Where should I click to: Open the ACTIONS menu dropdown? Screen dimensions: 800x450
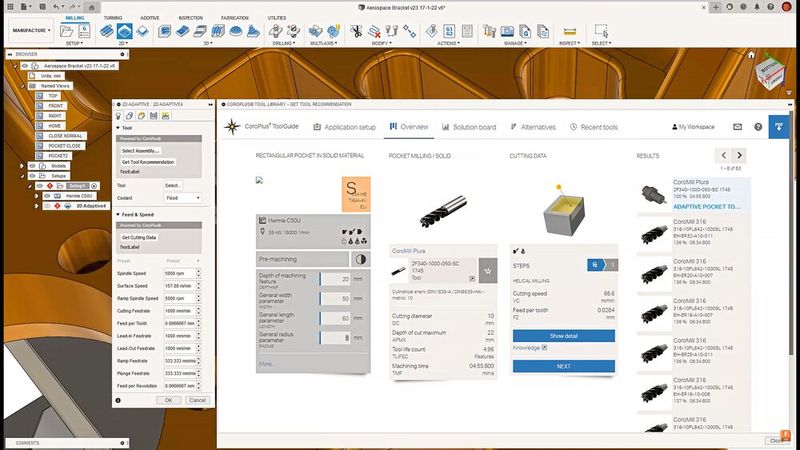tap(448, 43)
